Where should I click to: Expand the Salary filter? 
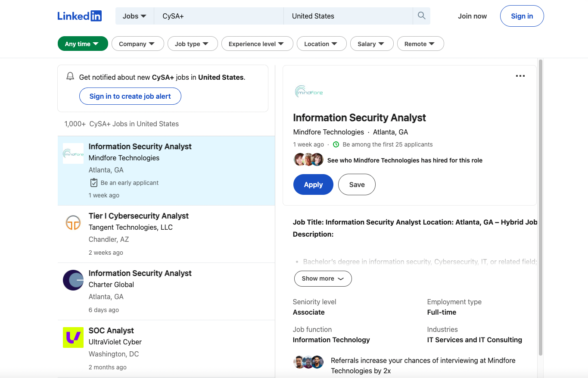pyautogui.click(x=371, y=44)
